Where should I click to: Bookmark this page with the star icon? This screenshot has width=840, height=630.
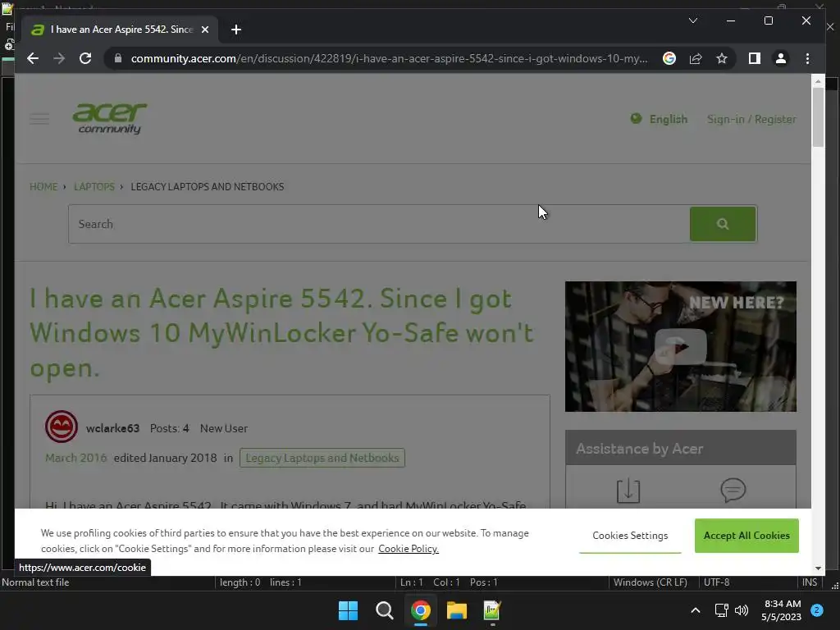[722, 58]
